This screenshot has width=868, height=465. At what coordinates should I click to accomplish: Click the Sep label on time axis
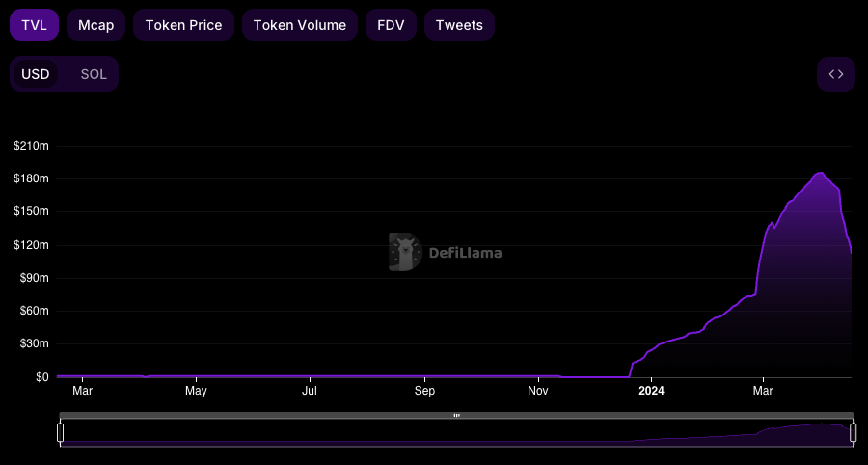tap(424, 391)
